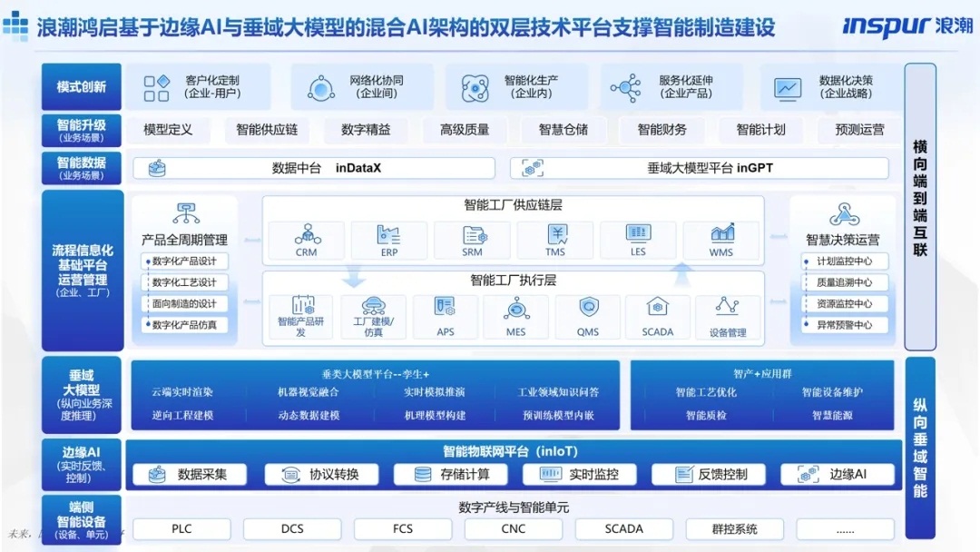Select 数字化工艺设计 list item
Screen dimensions: 980x552
185,282
